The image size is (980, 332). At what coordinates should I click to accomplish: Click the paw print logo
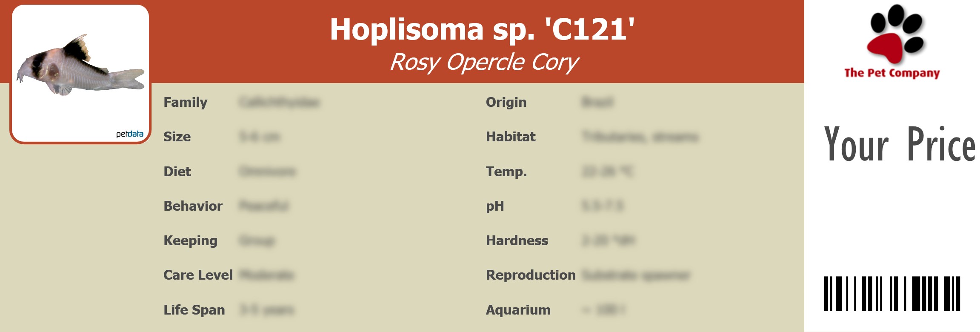click(x=895, y=34)
